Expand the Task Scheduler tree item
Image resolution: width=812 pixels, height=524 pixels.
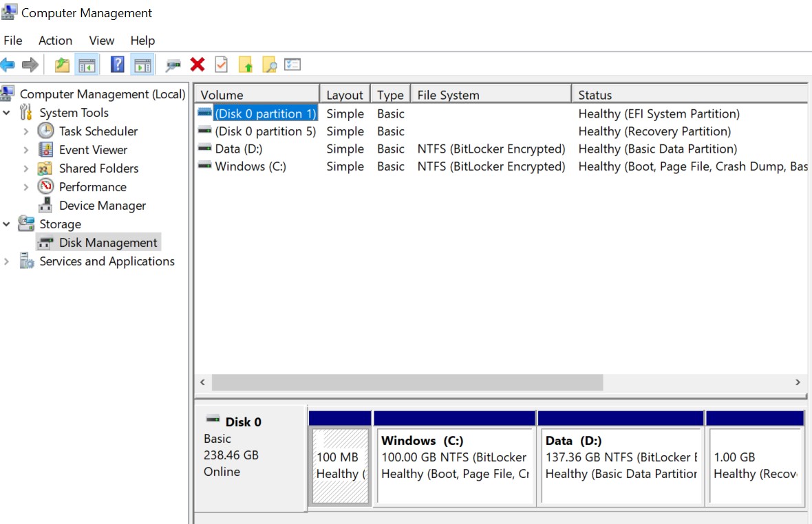[26, 131]
